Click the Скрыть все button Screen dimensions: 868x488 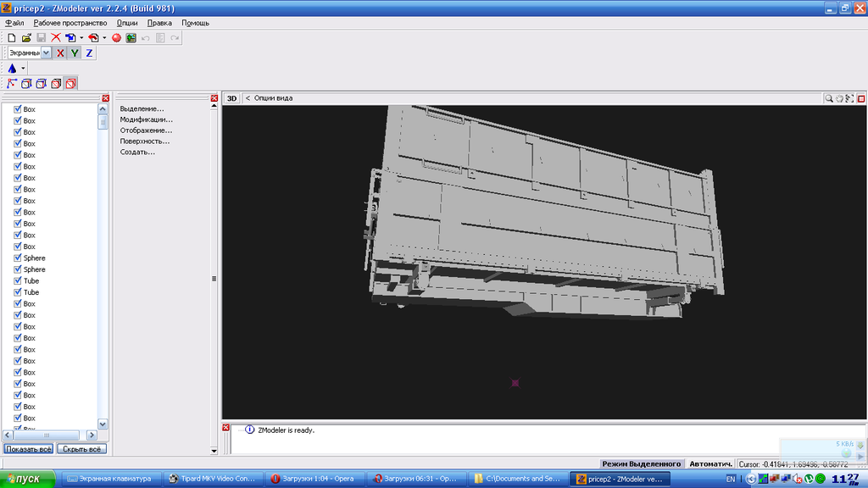tap(81, 449)
